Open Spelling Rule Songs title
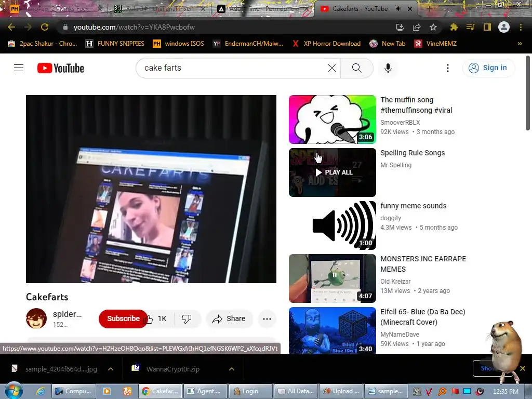This screenshot has height=399, width=532. pyautogui.click(x=413, y=153)
